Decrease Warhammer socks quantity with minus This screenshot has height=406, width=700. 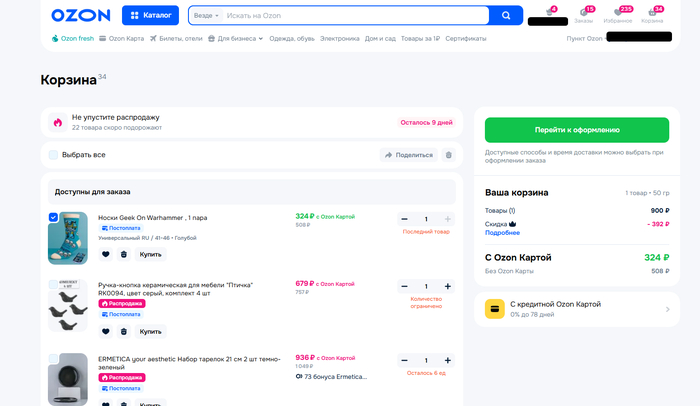[x=404, y=219]
